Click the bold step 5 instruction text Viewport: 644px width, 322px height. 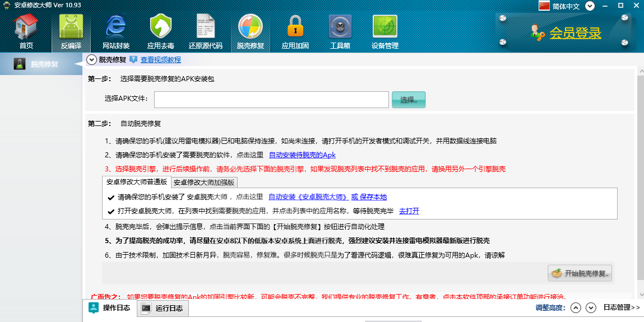pos(298,241)
